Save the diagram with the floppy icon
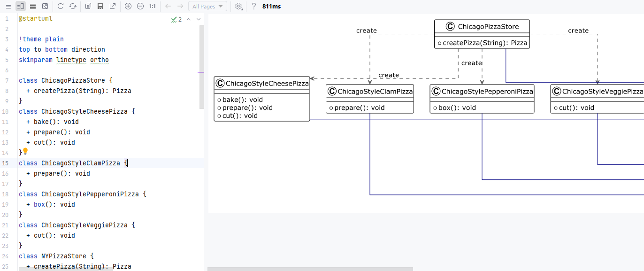Screen dimensions: 644x271 [x=100, y=6]
